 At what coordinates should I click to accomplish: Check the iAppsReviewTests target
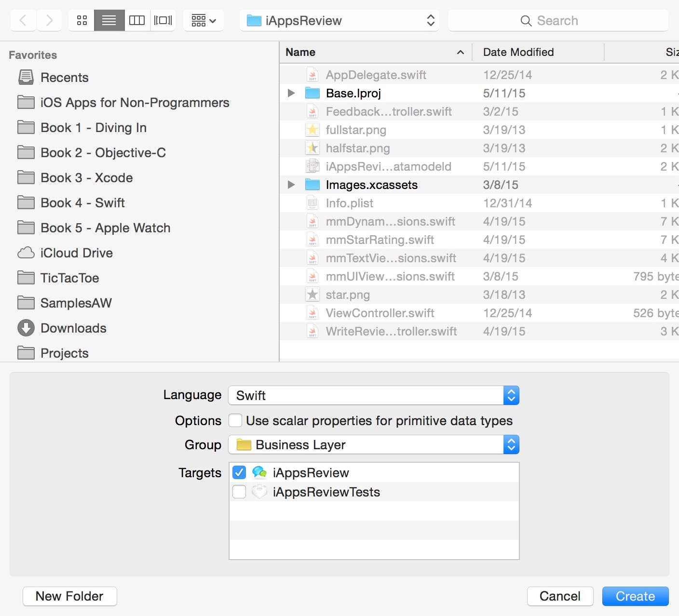pos(239,492)
